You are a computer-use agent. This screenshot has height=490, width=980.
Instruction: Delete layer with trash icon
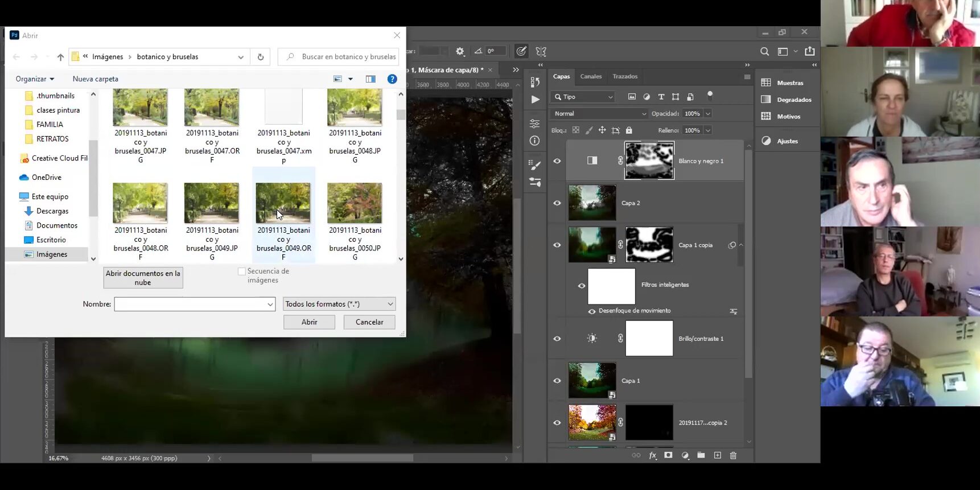pyautogui.click(x=733, y=455)
